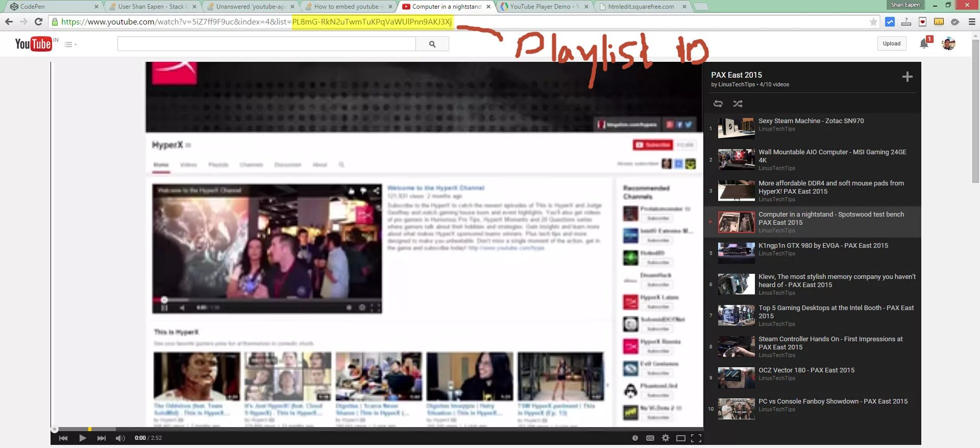Click the search magnifier button
980x448 pixels.
coord(432,44)
